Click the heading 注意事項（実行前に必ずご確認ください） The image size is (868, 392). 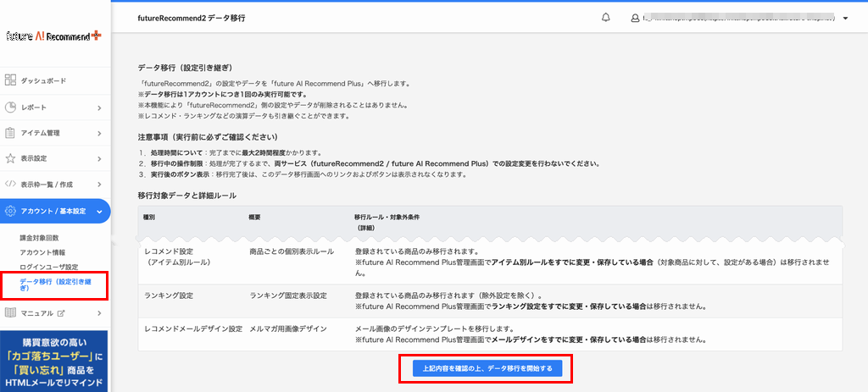click(x=208, y=136)
